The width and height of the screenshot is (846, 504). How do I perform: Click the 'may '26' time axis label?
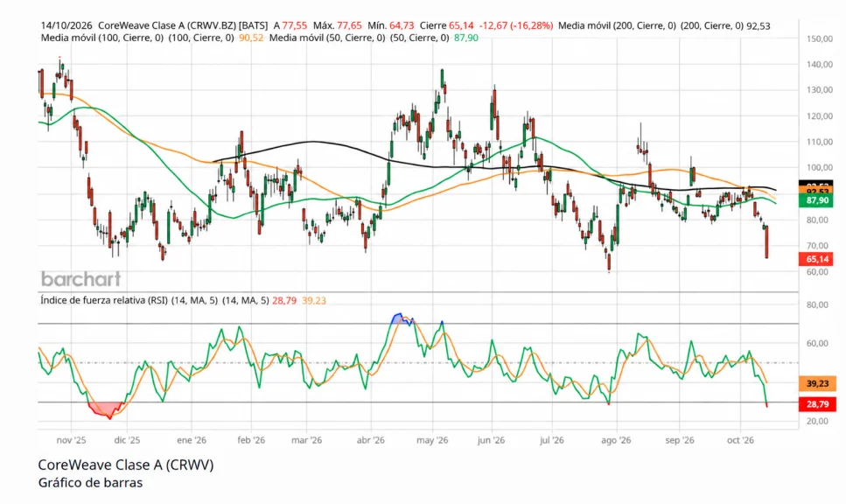[432, 440]
